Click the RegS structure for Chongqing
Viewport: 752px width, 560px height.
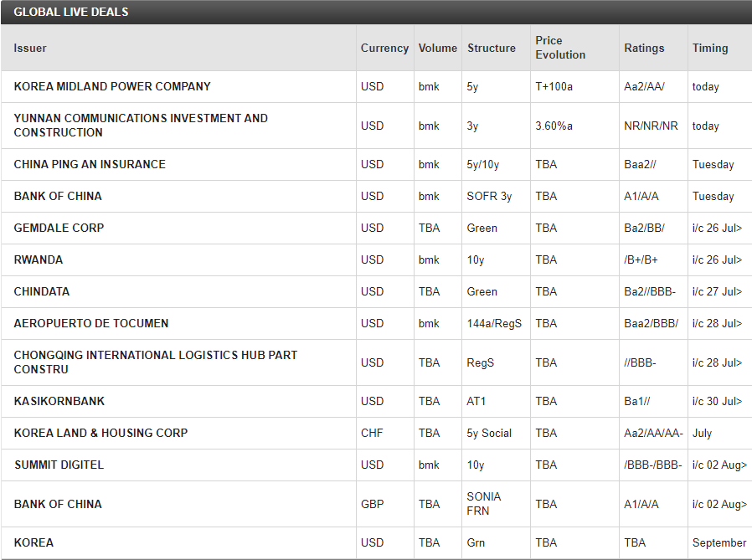pos(480,363)
